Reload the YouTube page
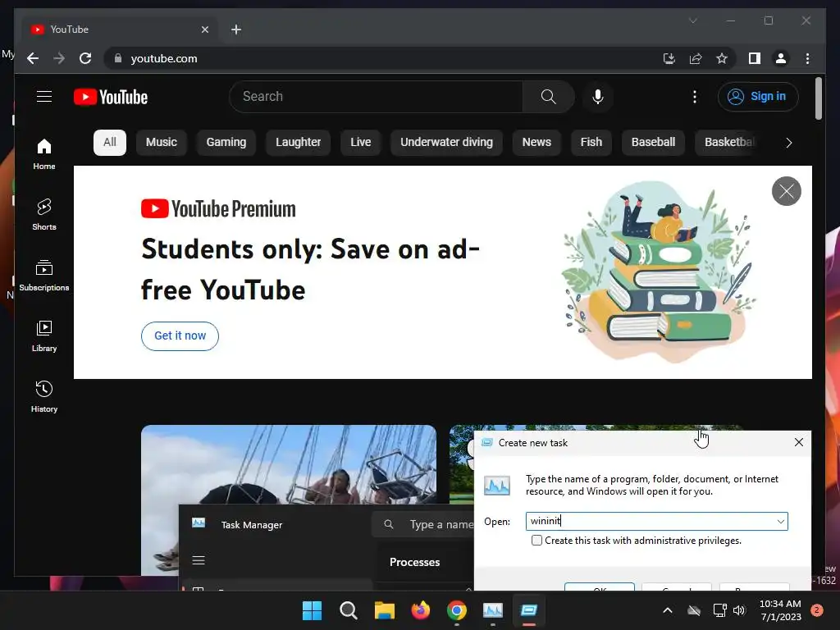 point(85,58)
